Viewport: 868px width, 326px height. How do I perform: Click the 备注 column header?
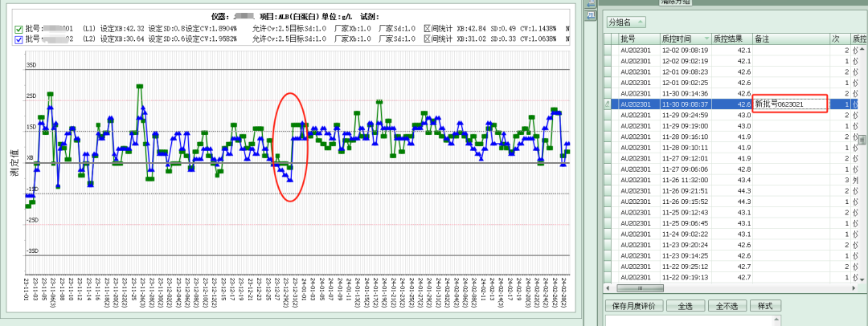click(791, 39)
